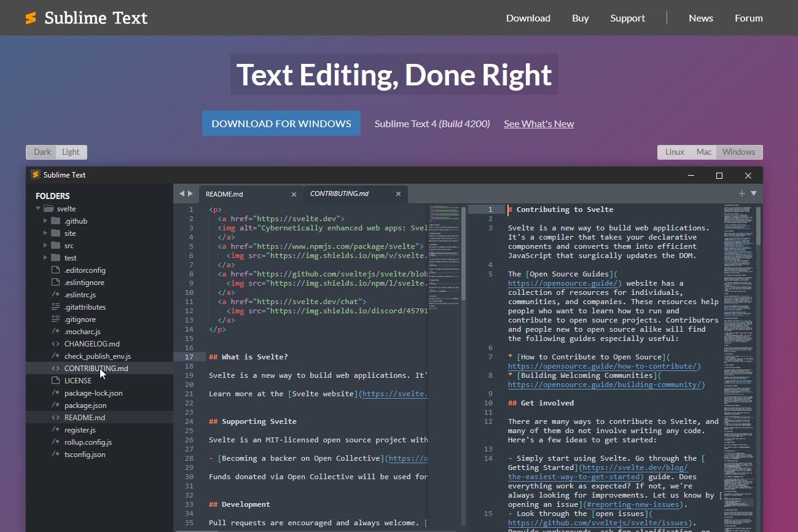Click Download for Windows button
This screenshot has height=532, width=798.
pyautogui.click(x=281, y=123)
